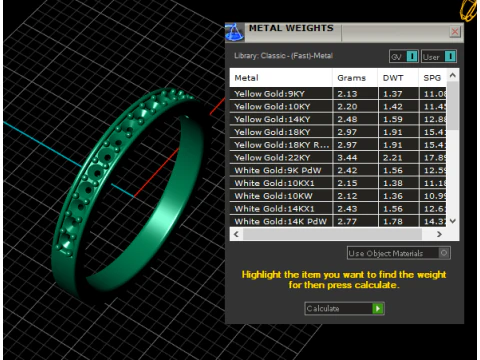This screenshot has width=480, height=360.
Task: Select the White Gold:9K PdW row
Action: tap(338, 170)
